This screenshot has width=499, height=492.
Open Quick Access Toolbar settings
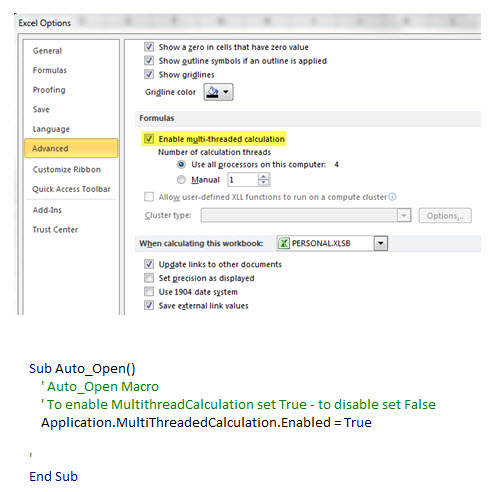point(71,189)
